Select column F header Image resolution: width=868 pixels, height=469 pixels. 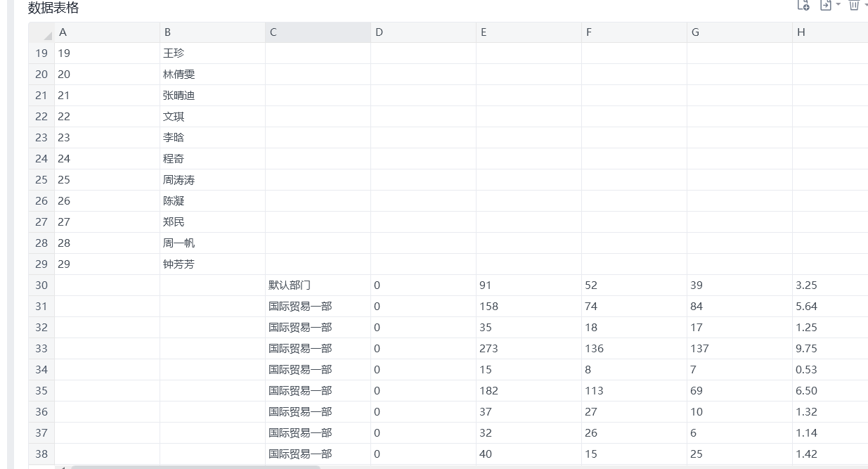coord(635,32)
